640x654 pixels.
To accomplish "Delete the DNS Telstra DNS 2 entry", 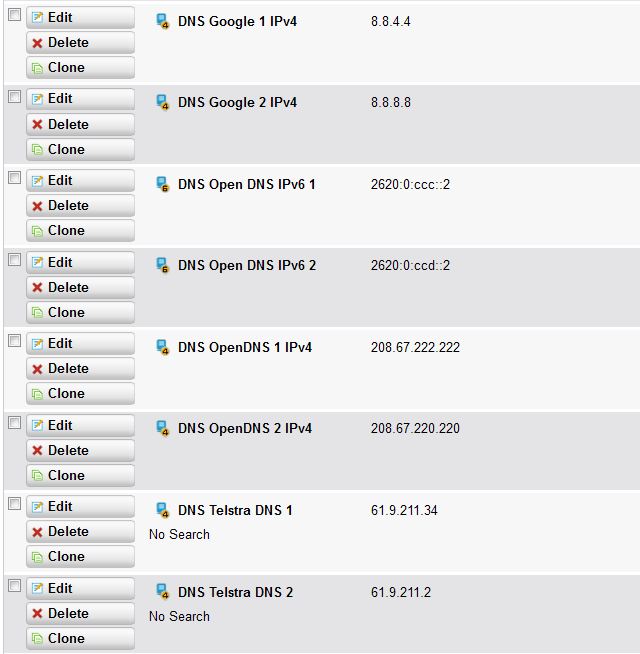I will 81,614.
